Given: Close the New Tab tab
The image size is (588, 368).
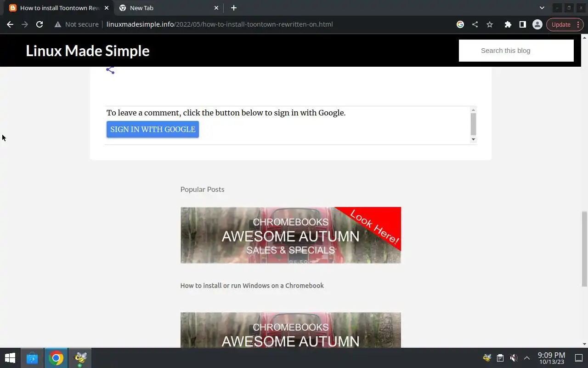Looking at the screenshot, I should 216,8.
